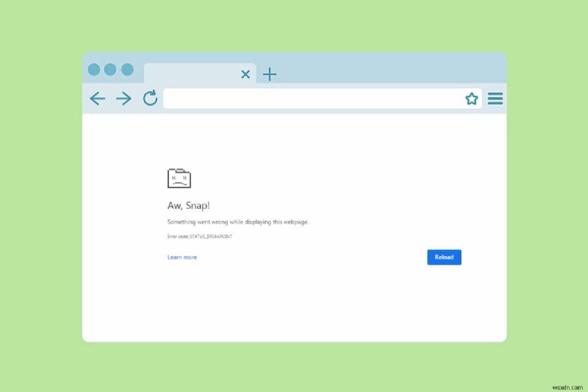Screen dimensions: 588x392
Task: Click the forward arrow navigation icon
Action: (123, 99)
